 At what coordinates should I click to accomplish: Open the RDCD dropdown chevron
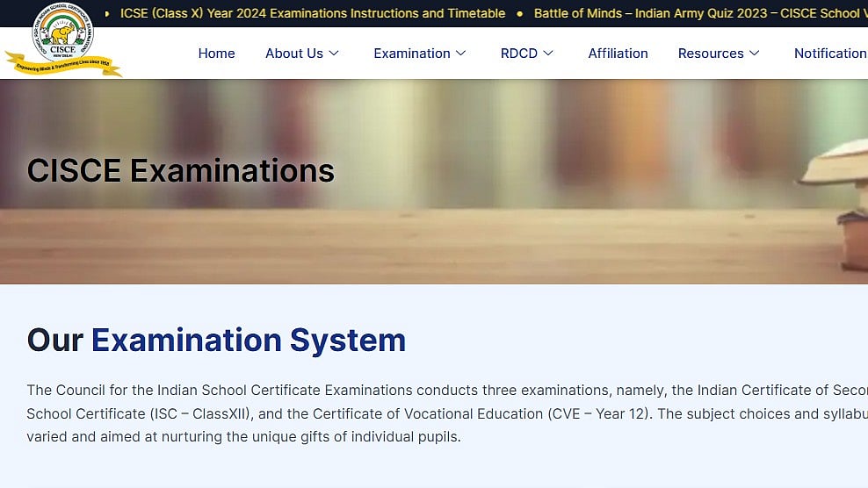[x=548, y=54]
